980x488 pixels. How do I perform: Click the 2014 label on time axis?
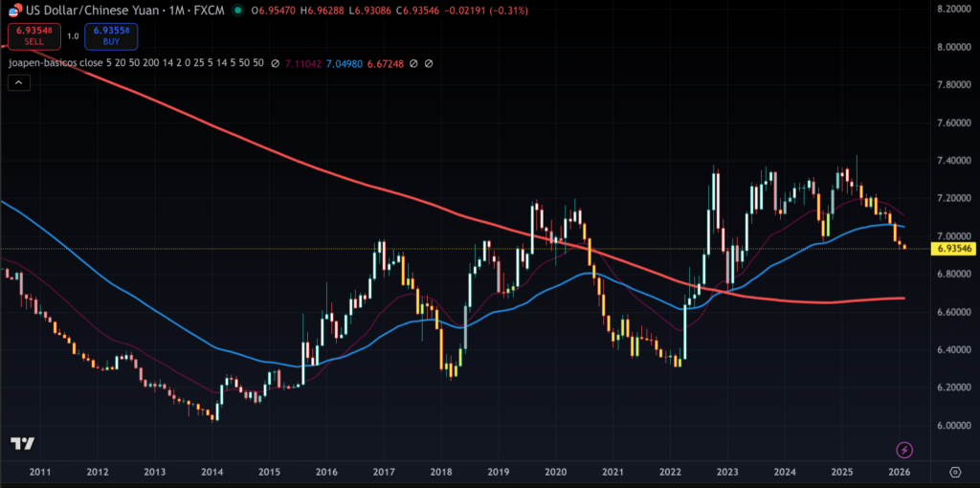212,472
